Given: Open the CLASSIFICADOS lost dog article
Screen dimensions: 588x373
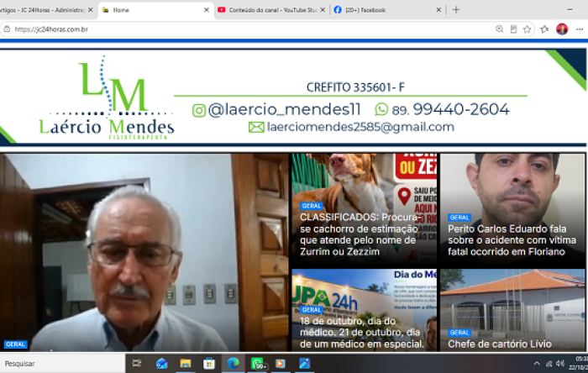Looking at the screenshot, I should (359, 234).
